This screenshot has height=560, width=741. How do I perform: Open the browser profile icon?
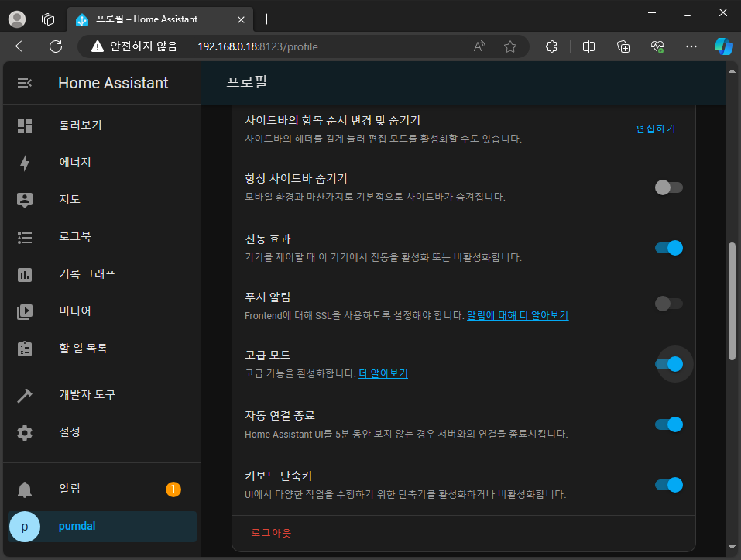pyautogui.click(x=17, y=19)
